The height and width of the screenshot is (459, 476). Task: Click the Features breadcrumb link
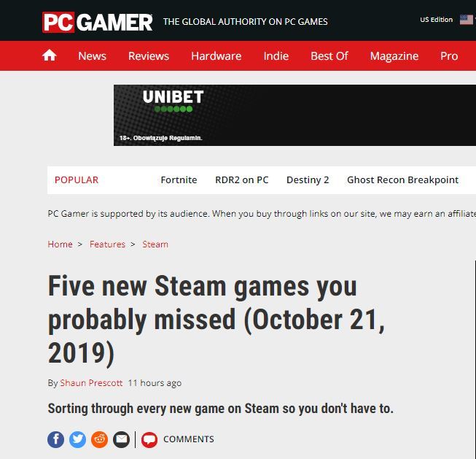click(x=107, y=244)
